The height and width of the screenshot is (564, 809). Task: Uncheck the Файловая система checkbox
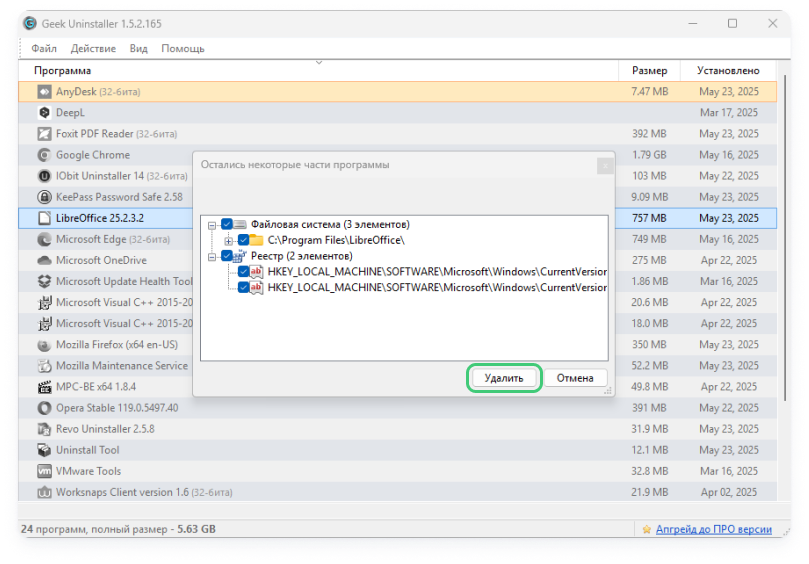227,224
